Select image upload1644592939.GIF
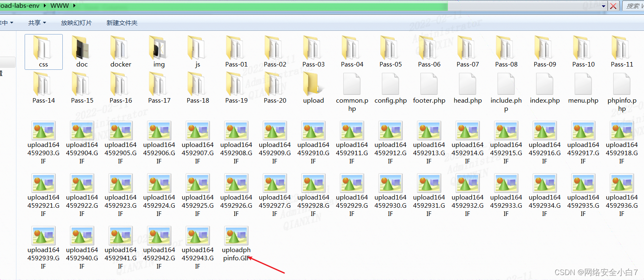Image resolution: width=644 pixels, height=280 pixels. click(x=43, y=248)
